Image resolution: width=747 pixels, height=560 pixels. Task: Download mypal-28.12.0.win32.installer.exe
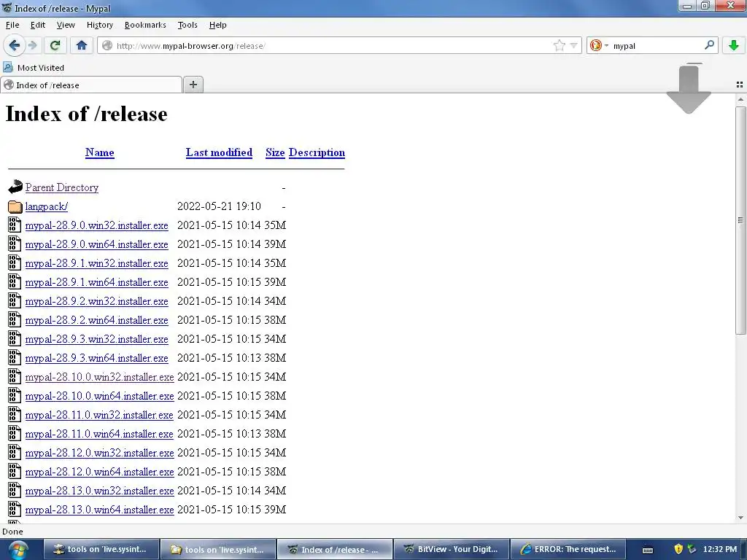[99, 453]
